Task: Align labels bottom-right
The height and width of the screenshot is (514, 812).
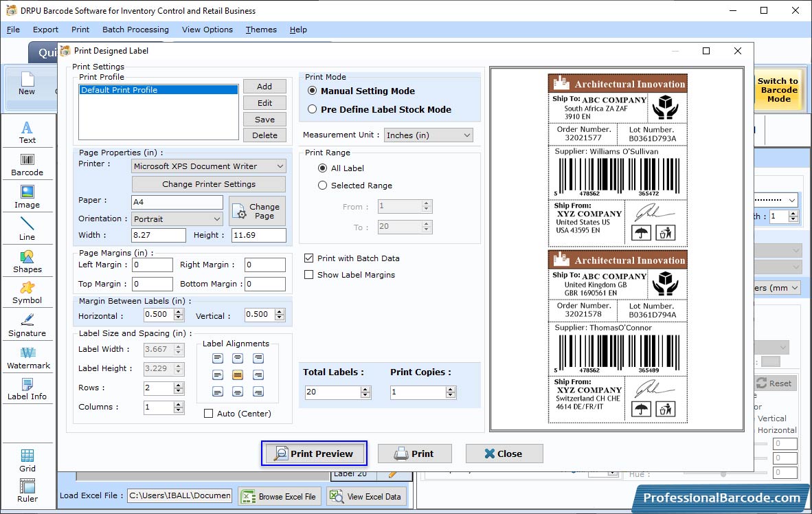Action: click(x=258, y=392)
